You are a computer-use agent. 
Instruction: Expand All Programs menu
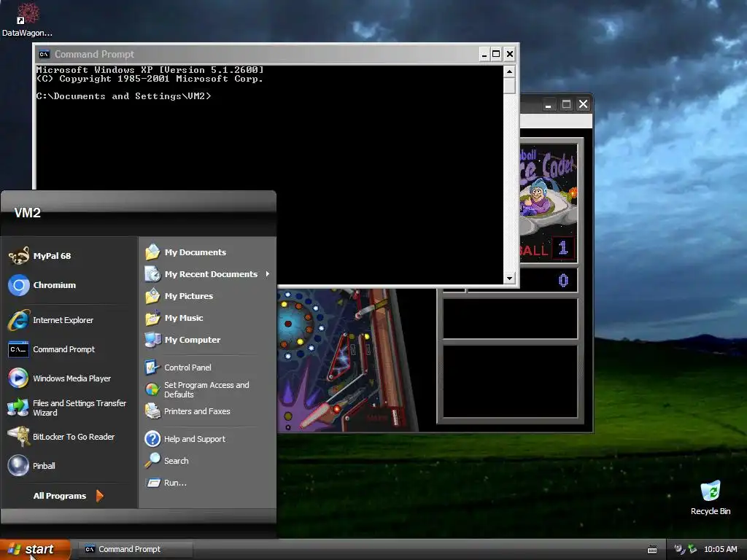(x=68, y=496)
